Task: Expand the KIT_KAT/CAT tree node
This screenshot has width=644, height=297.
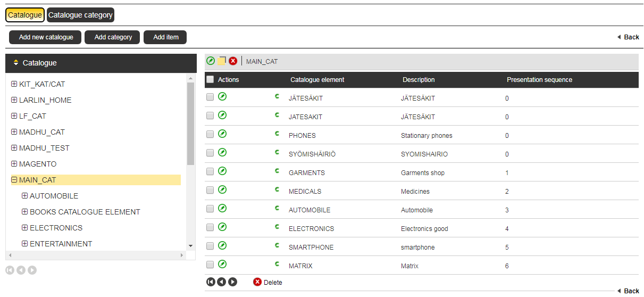Action: (14, 84)
